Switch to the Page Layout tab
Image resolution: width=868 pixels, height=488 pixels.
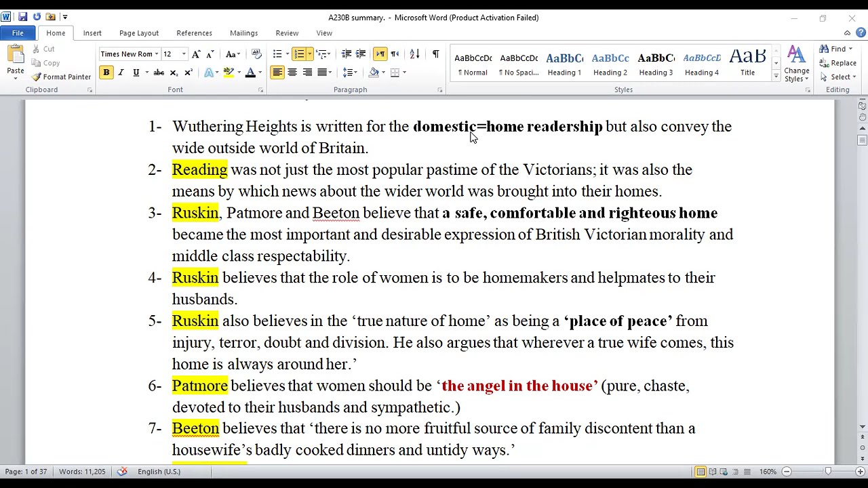click(x=139, y=33)
